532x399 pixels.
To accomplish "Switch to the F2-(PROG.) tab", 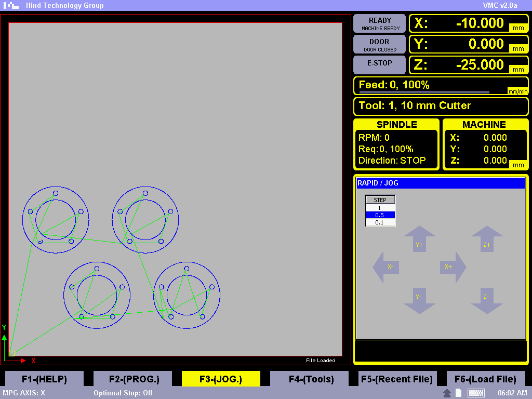I will pyautogui.click(x=134, y=379).
